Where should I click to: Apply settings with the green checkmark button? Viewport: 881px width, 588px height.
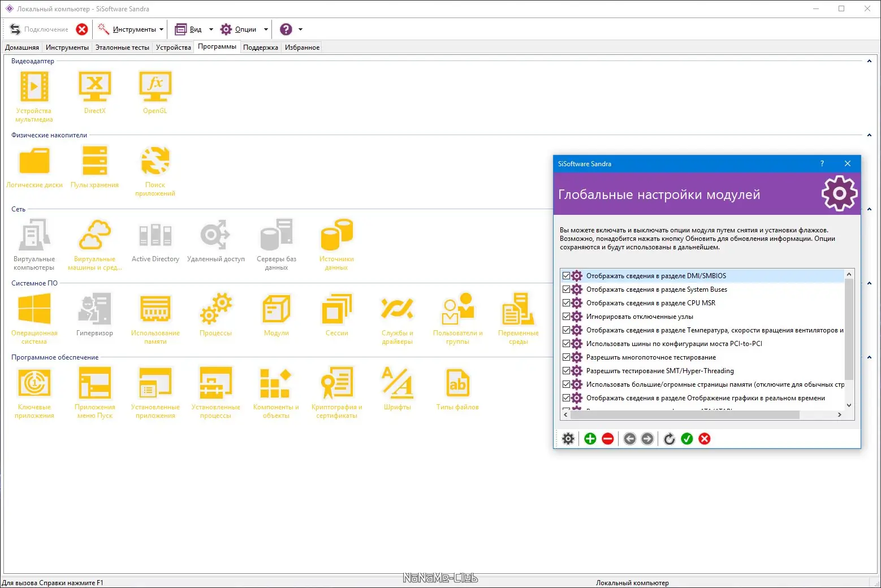tap(686, 438)
